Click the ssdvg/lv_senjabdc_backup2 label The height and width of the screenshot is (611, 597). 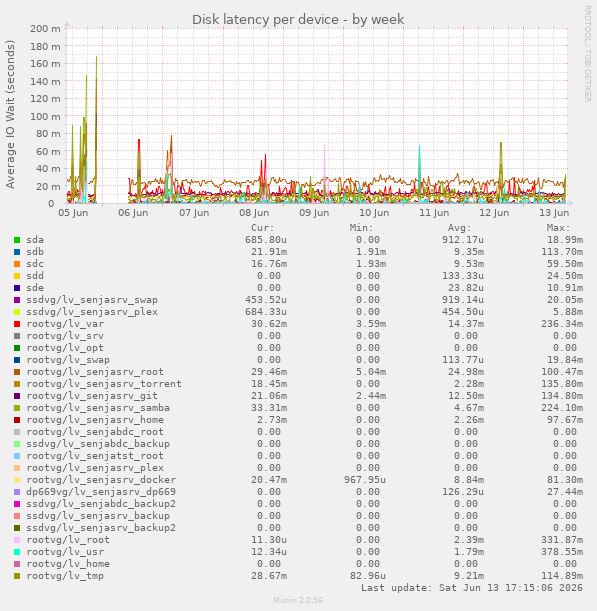101,504
